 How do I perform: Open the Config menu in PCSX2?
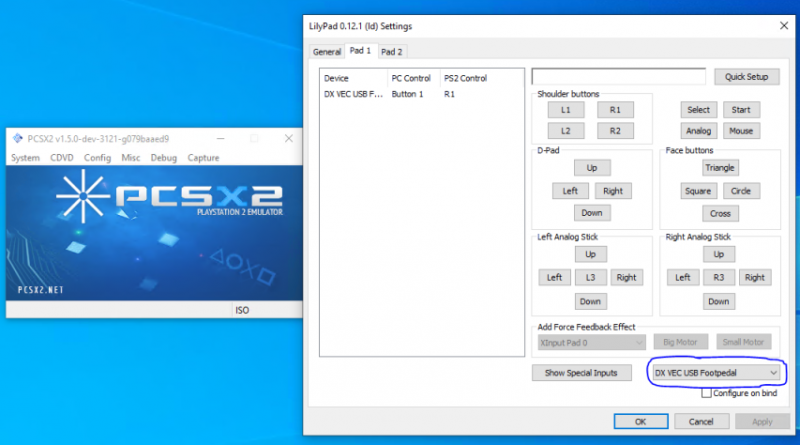click(97, 158)
